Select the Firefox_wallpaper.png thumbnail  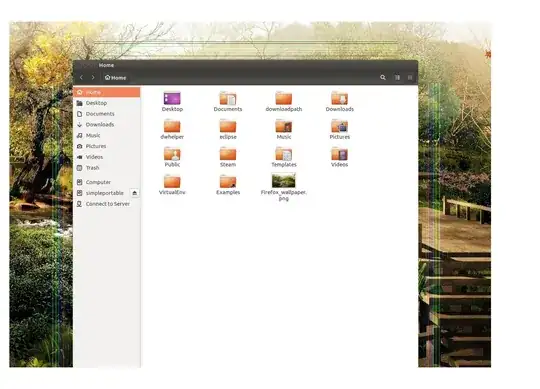pos(283,181)
